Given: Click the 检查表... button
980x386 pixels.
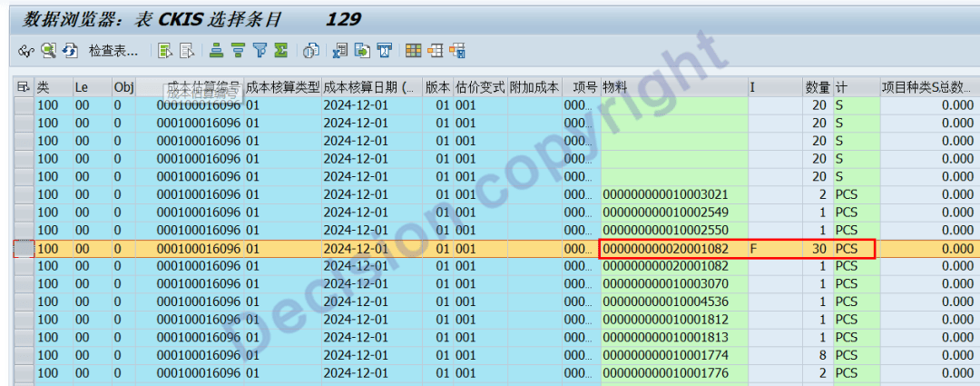Looking at the screenshot, I should tap(114, 51).
